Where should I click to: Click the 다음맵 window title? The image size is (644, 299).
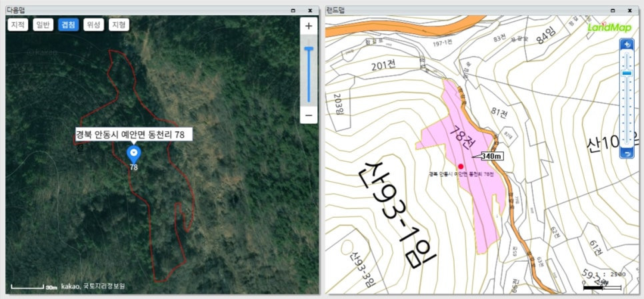click(x=15, y=10)
